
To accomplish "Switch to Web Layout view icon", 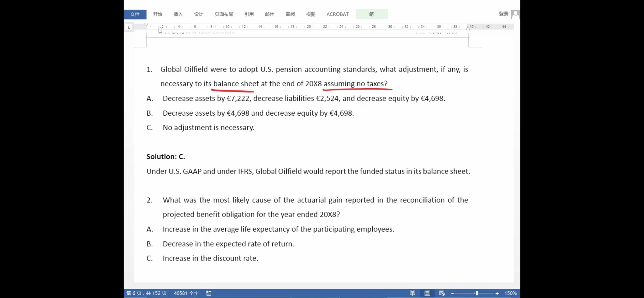I will pyautogui.click(x=442, y=293).
